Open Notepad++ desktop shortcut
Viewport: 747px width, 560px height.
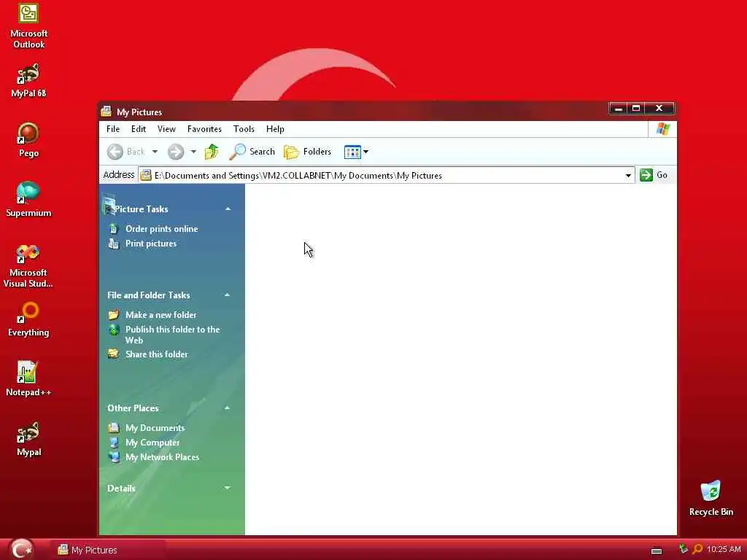pyautogui.click(x=28, y=378)
